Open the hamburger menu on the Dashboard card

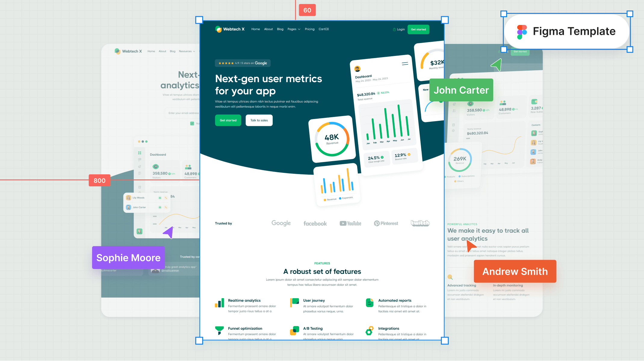pyautogui.click(x=405, y=64)
